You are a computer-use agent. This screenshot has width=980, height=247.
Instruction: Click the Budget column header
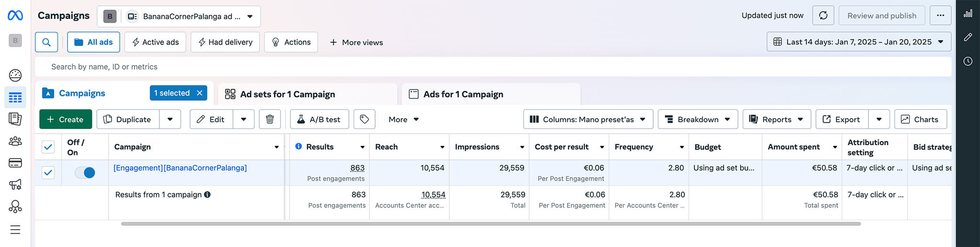pyautogui.click(x=707, y=147)
